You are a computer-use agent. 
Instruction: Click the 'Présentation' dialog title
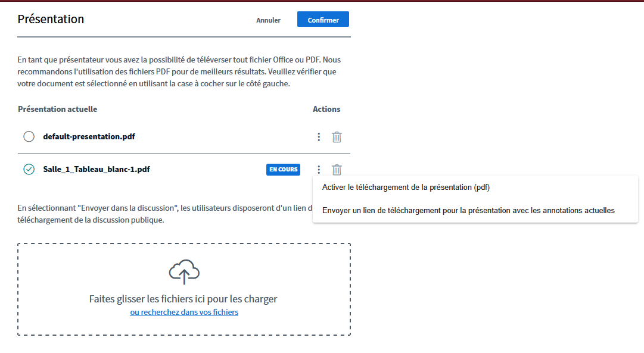tap(51, 19)
